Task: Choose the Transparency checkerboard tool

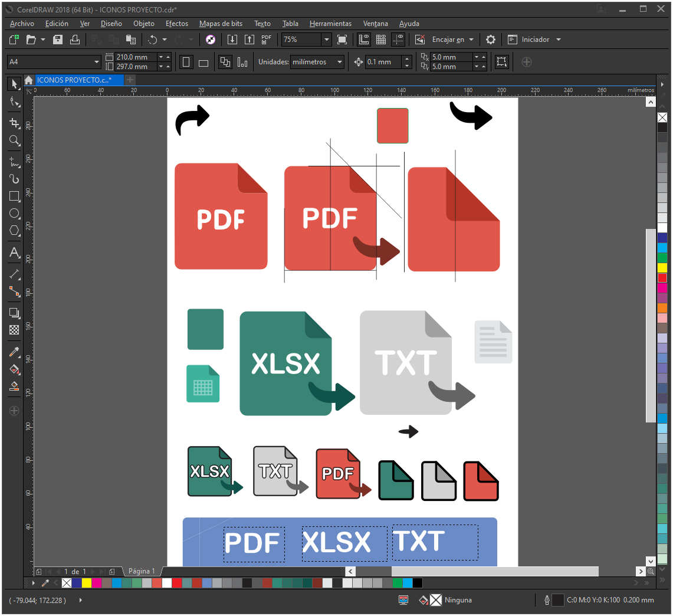Action: tap(14, 330)
